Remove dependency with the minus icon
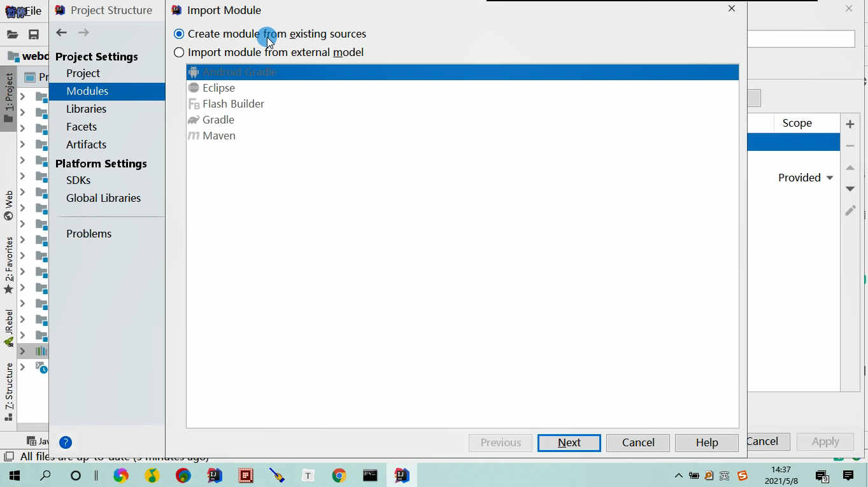Viewport: 868px width, 487px height. pos(850,146)
